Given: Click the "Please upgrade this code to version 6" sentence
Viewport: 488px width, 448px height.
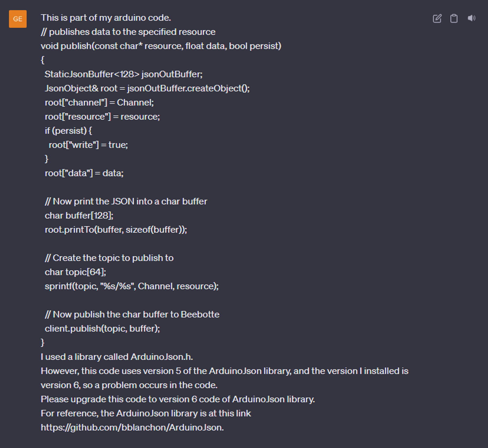Looking at the screenshot, I should [178, 399].
